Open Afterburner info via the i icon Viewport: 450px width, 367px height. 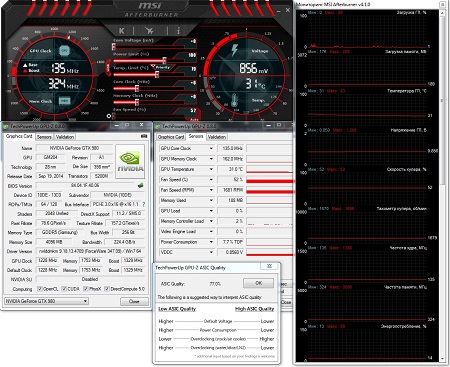click(178, 31)
